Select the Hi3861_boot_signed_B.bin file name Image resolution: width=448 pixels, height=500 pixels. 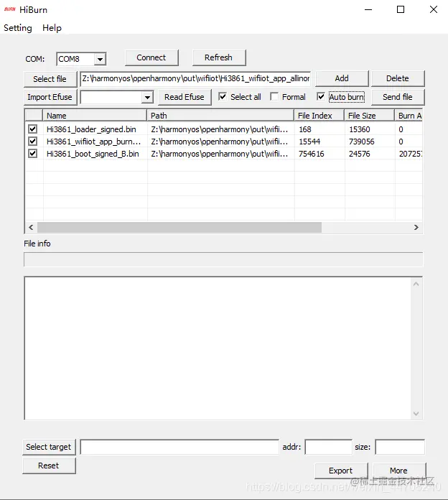pos(93,154)
